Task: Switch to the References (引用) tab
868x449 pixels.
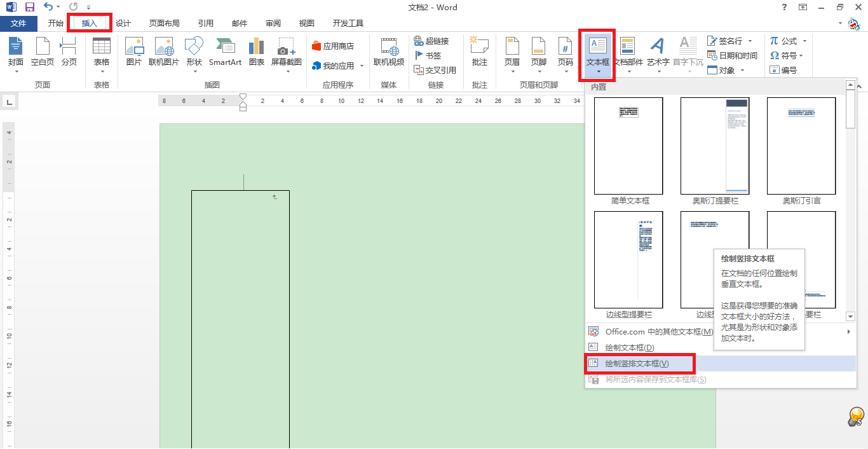Action: click(206, 24)
